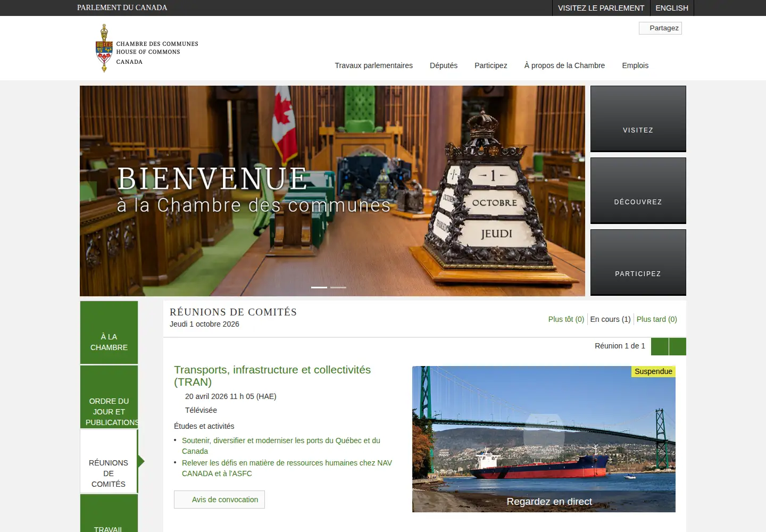The width and height of the screenshot is (766, 532).
Task: Switch to the À LA CHAMBRE side tab
Action: 109,332
